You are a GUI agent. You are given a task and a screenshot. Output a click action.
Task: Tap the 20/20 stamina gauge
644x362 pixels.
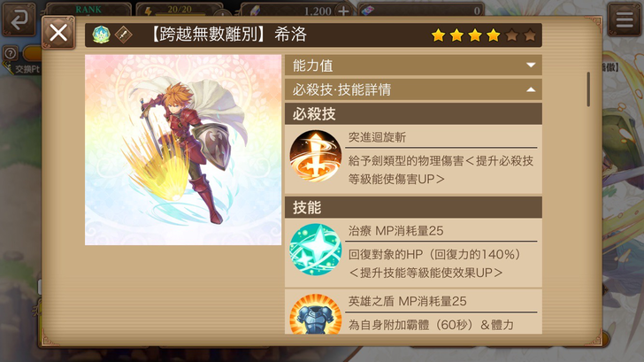[180, 10]
